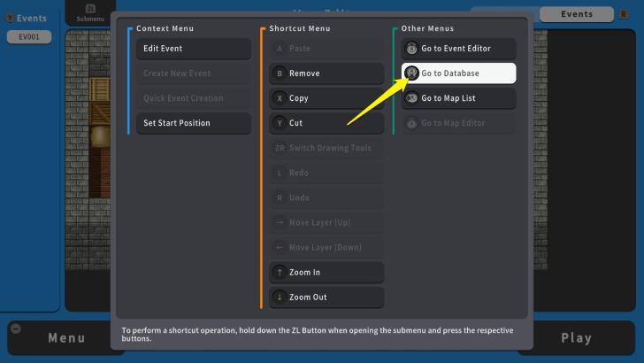Click the down arrow icon for Zoom Out
This screenshot has height=363, width=644.
tap(280, 297)
